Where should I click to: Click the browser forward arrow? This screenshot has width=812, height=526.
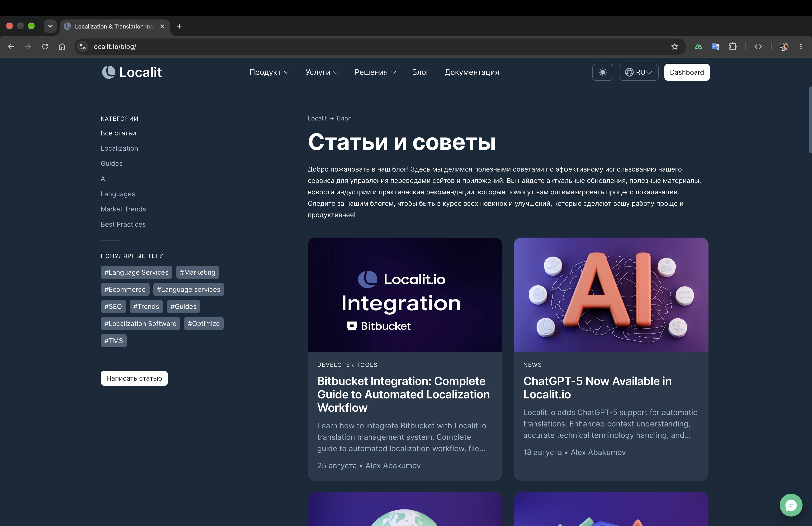(x=28, y=46)
